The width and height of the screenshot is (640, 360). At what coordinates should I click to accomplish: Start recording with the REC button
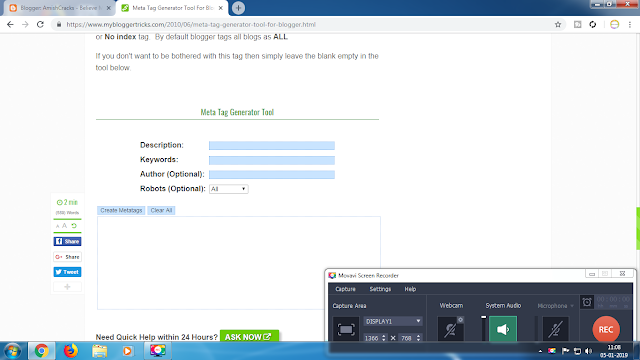coord(606,329)
